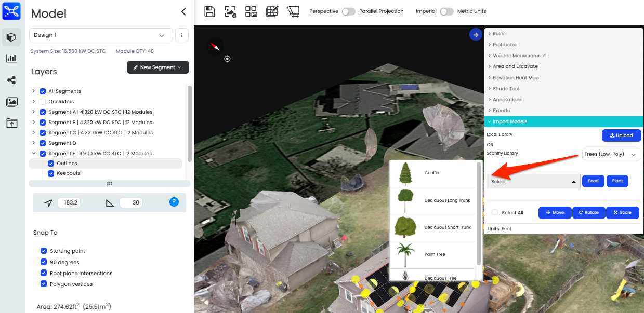This screenshot has width=644, height=313.
Task: Save the design with the floppy disk icon
Action: pos(209,11)
